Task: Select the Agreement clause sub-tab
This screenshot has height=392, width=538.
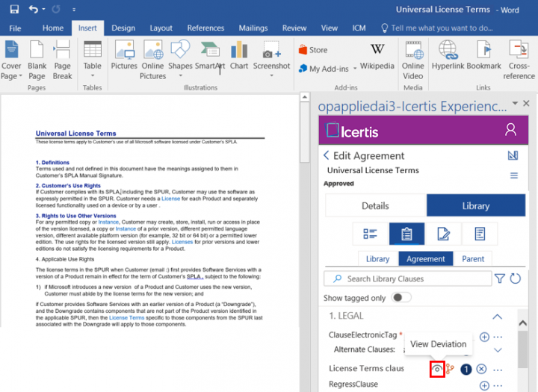Action: click(425, 259)
